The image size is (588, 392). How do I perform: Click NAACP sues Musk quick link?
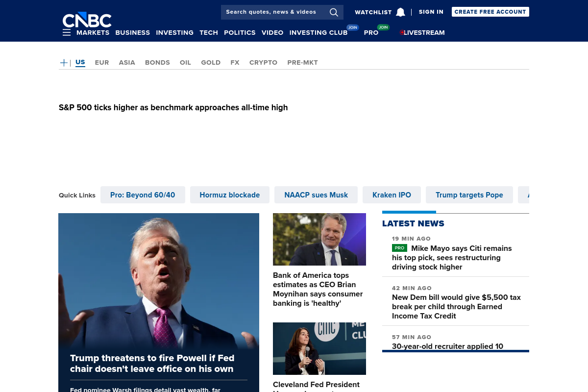[316, 195]
